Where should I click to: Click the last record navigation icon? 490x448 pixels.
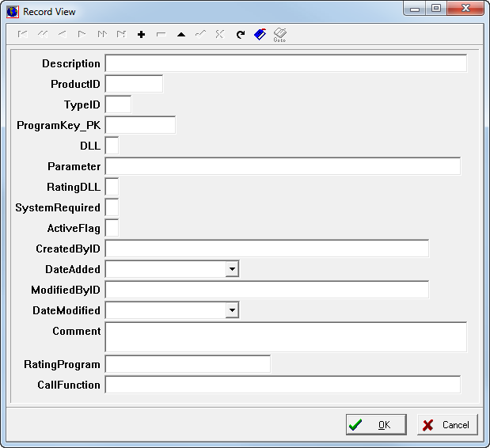click(x=121, y=35)
